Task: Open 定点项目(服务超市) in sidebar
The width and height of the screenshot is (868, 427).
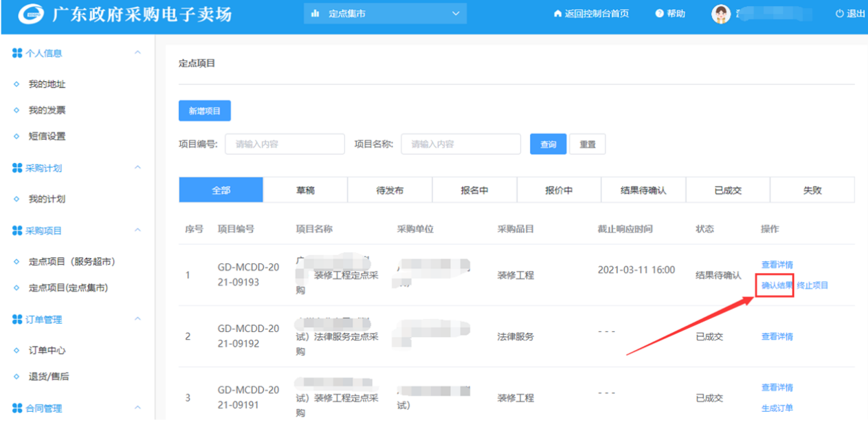Action: 71,262
